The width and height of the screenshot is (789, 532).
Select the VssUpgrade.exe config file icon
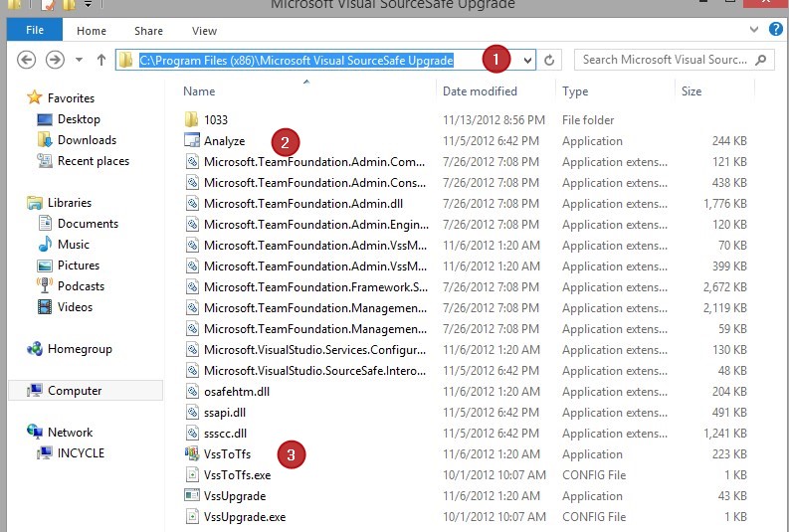click(192, 516)
